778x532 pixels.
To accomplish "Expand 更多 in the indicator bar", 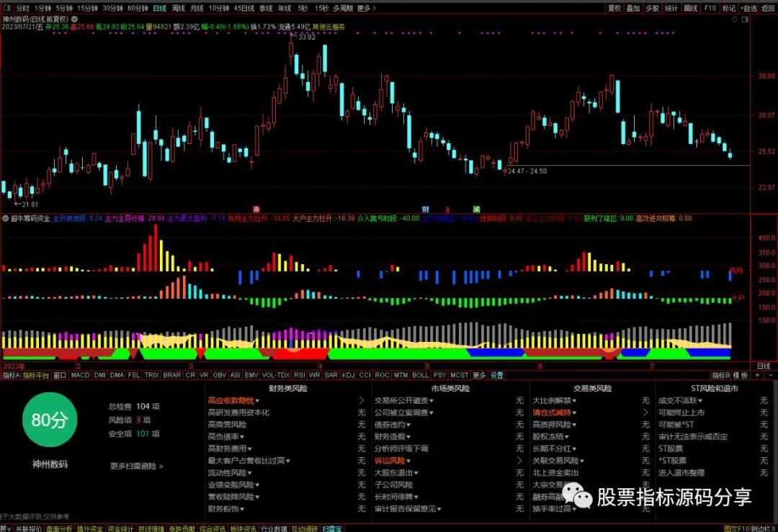I will point(479,375).
